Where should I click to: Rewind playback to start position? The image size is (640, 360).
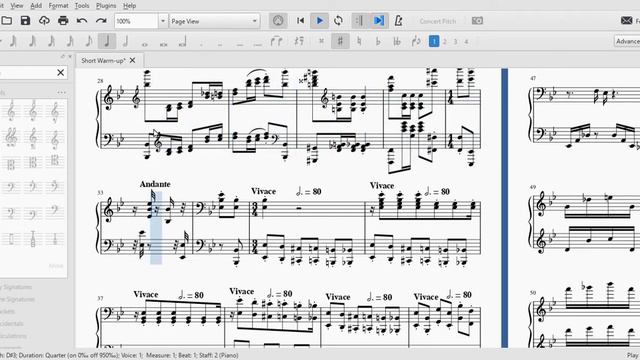[300, 21]
